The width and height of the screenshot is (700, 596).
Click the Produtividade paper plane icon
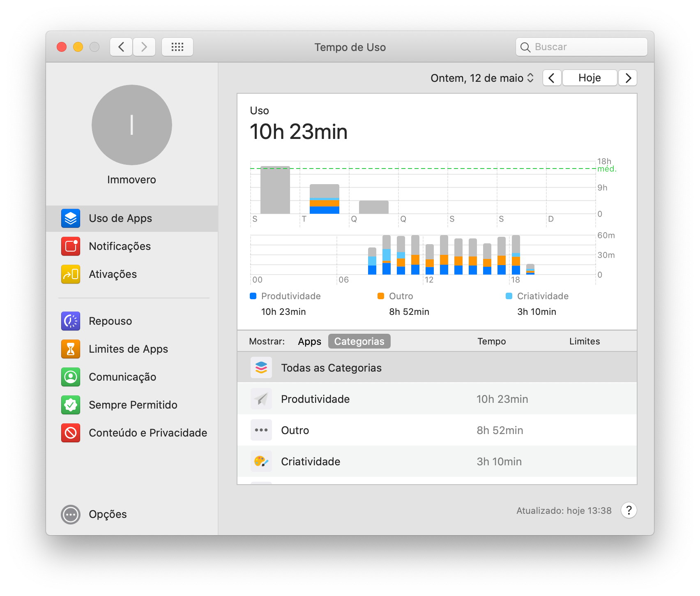pos(261,399)
